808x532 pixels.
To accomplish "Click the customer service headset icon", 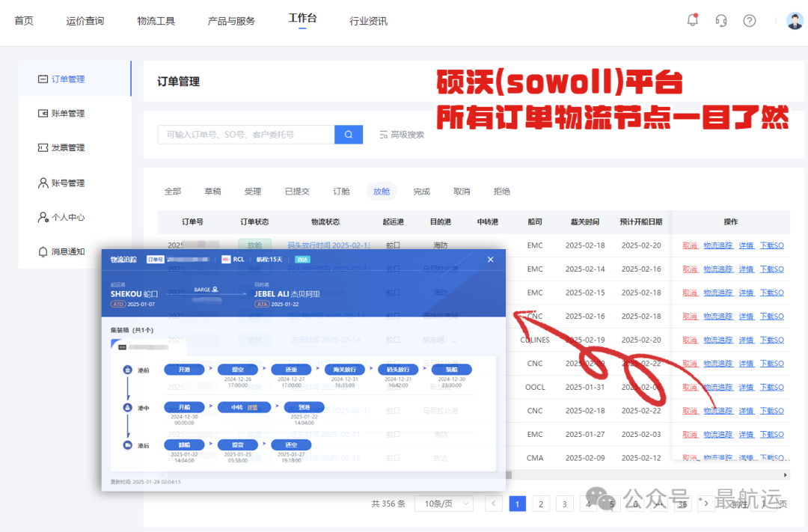I will pyautogui.click(x=721, y=21).
